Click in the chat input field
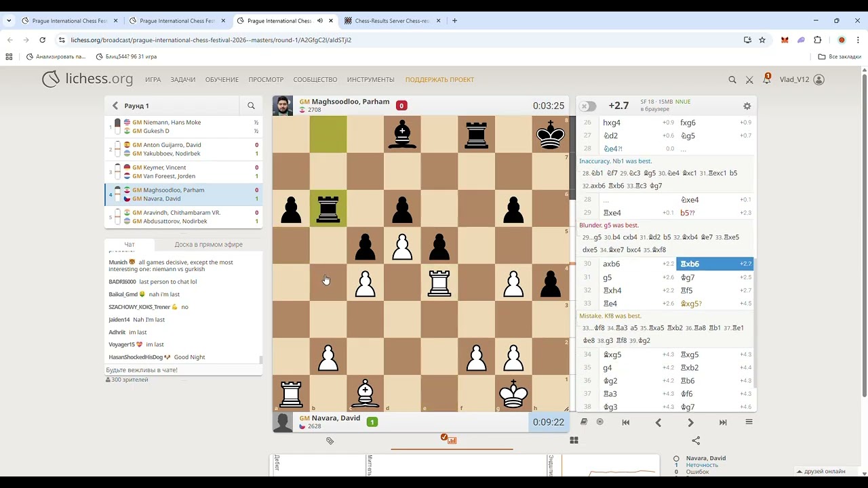 (183, 370)
